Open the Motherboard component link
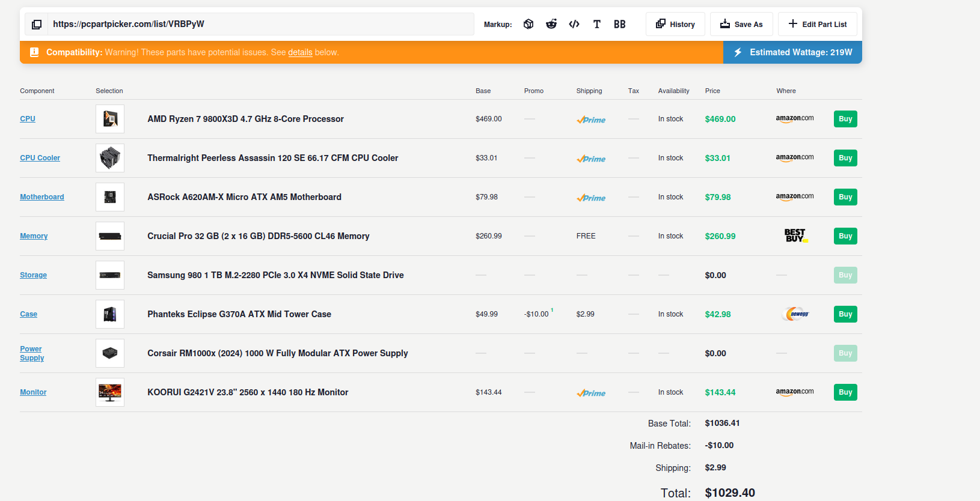 pyautogui.click(x=42, y=197)
